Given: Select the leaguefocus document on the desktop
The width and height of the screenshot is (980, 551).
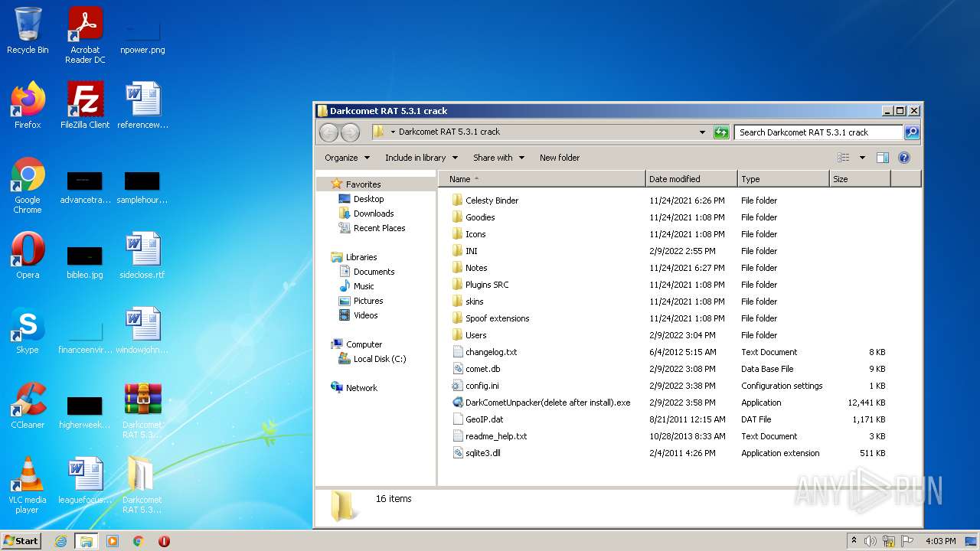Looking at the screenshot, I should point(85,480).
